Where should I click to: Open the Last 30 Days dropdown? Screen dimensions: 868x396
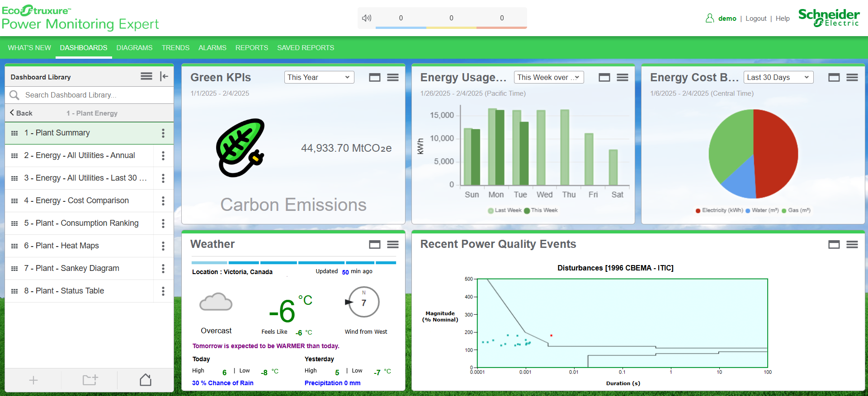(778, 77)
